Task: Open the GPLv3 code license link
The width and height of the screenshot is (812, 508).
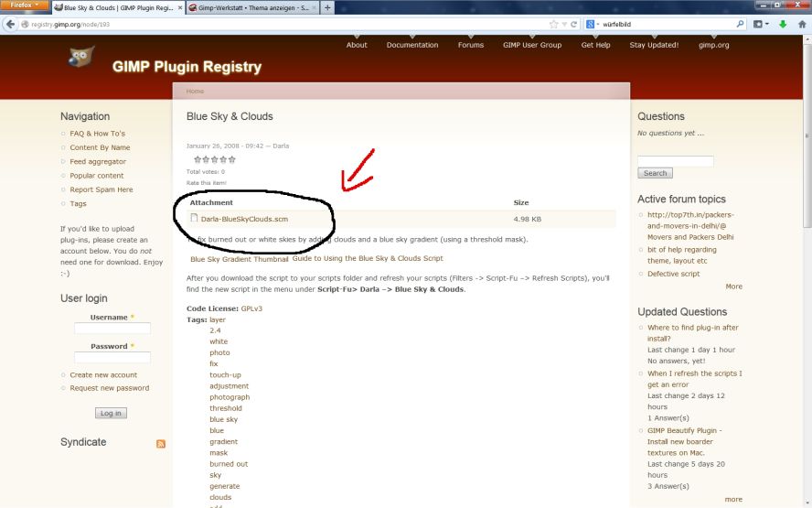Action: click(251, 308)
